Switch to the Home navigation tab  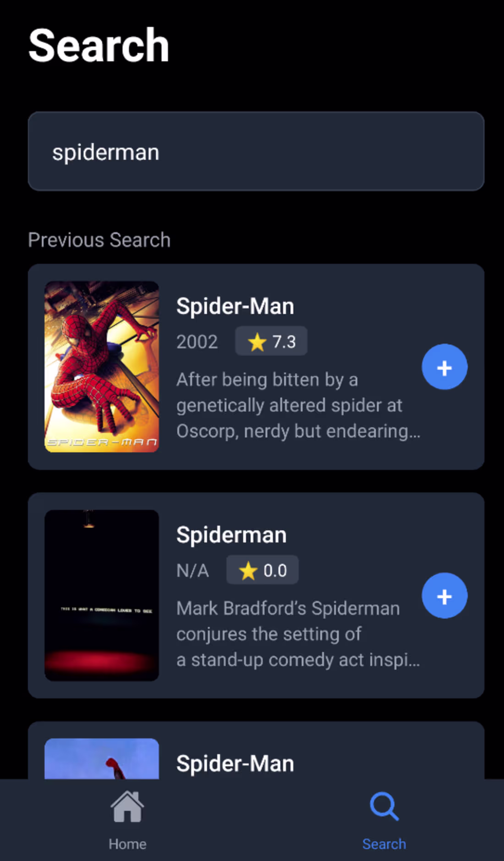tap(127, 821)
